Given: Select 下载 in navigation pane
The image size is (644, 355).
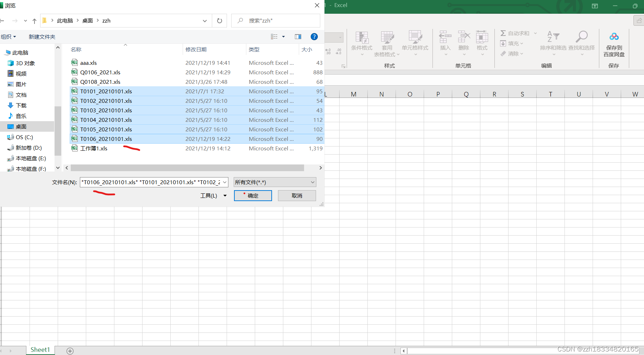Looking at the screenshot, I should tap(21, 105).
